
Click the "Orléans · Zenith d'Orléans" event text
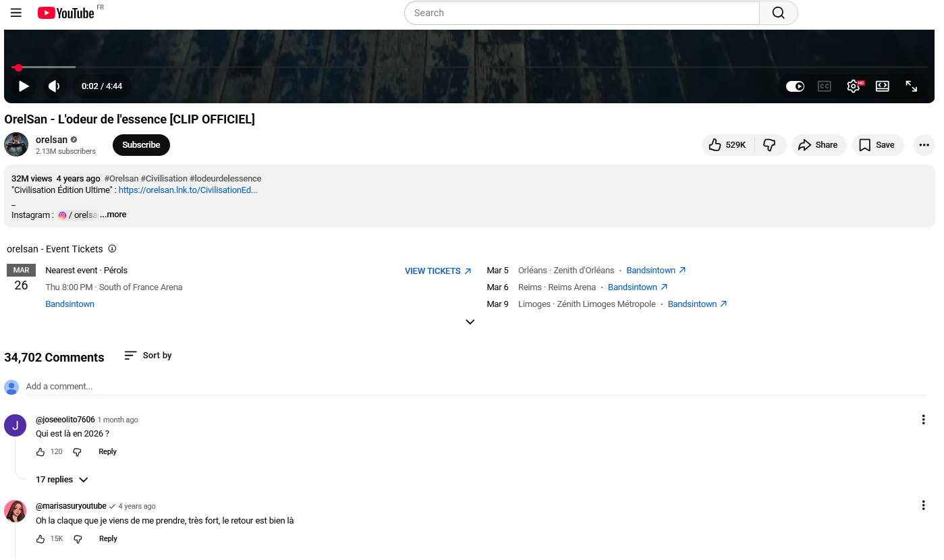[x=566, y=271]
